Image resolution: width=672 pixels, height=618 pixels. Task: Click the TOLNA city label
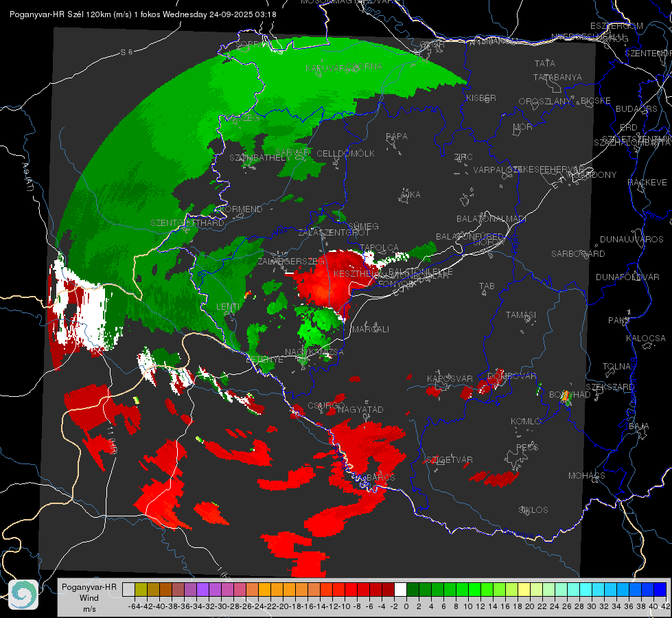point(616,367)
